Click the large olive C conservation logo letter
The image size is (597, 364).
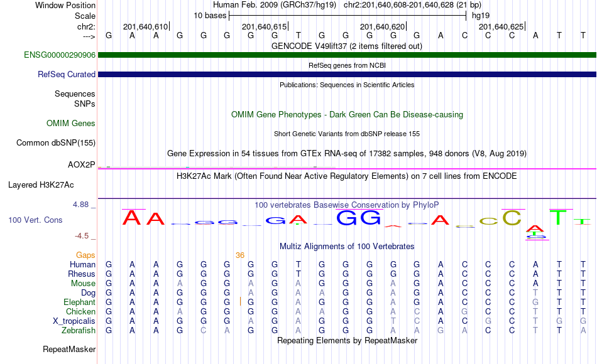pos(512,218)
